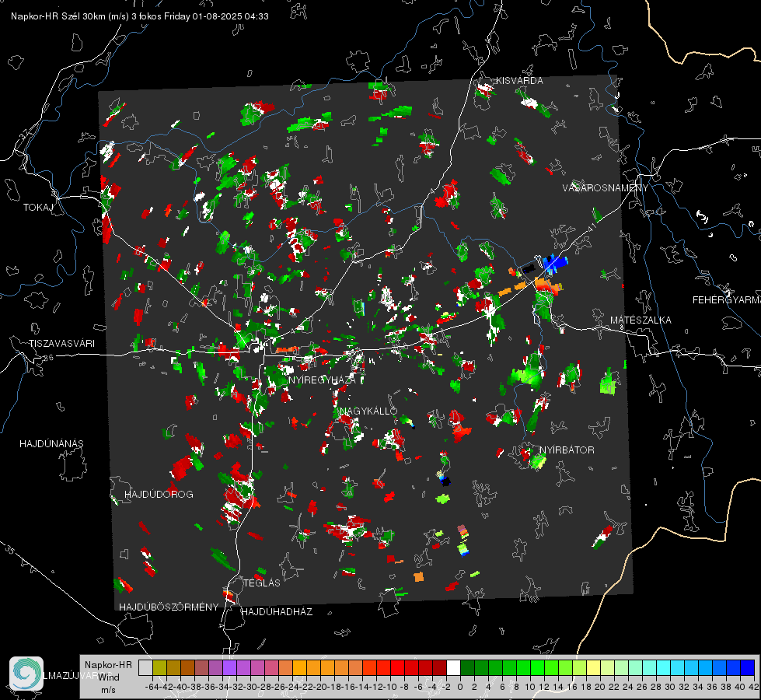Click the NYÍREGYHÁZA city label

click(x=322, y=380)
